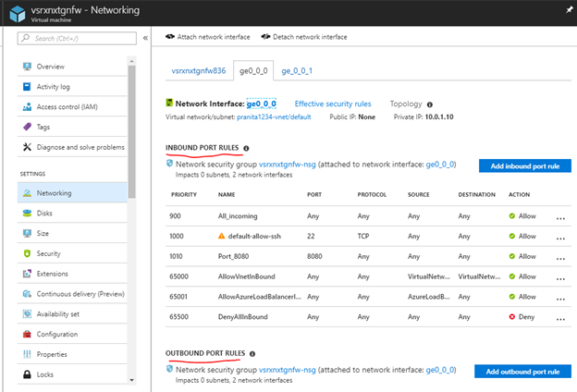
Task: Open ellipsis menu for All_incoming rule
Action: (560, 218)
